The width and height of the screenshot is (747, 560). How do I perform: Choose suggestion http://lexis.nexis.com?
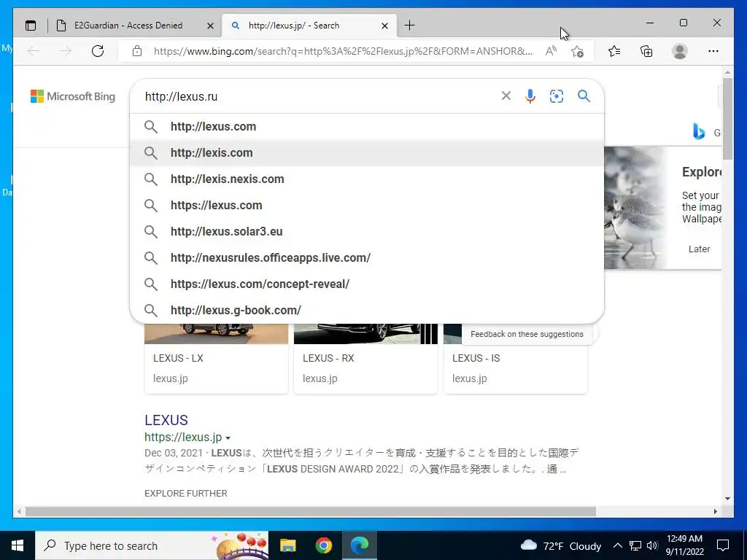pyautogui.click(x=367, y=179)
